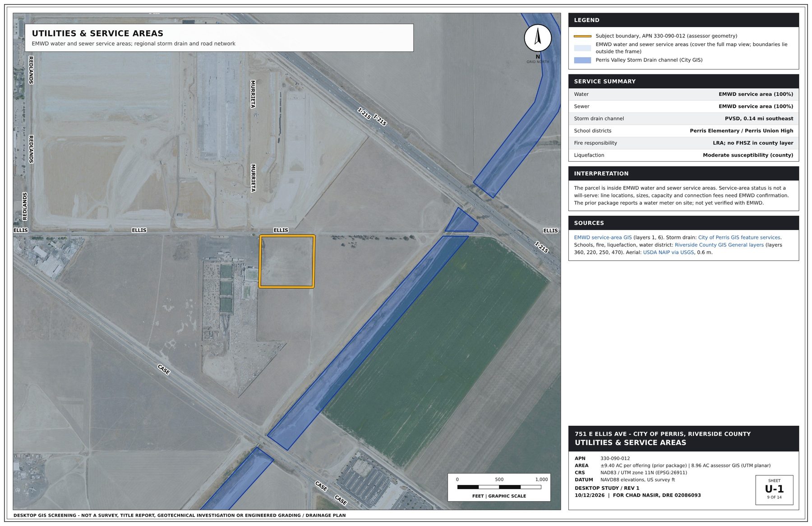Click the Water row value 'EMWD service area (100%)'

pyautogui.click(x=756, y=94)
